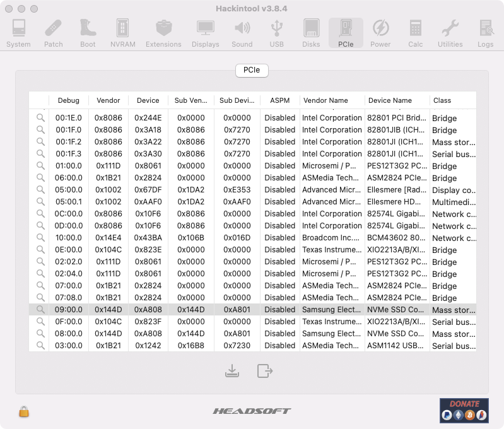Open the USB toolbar section
504x429 pixels.
[277, 33]
